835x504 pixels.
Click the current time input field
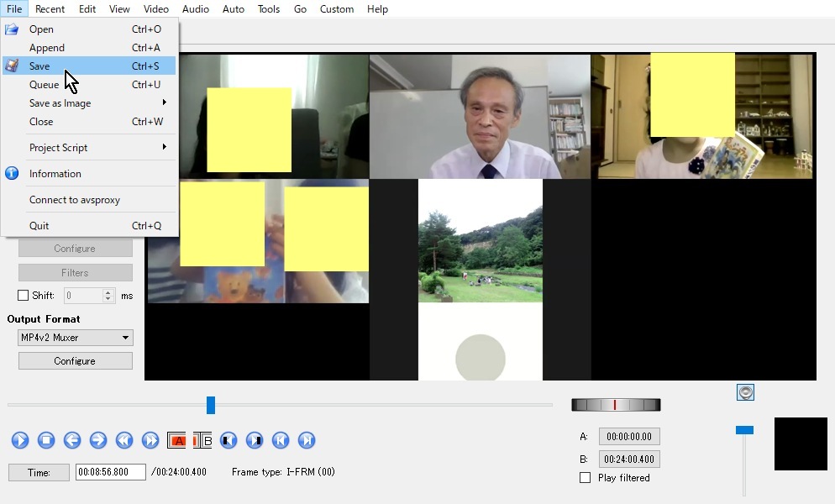(x=110, y=472)
